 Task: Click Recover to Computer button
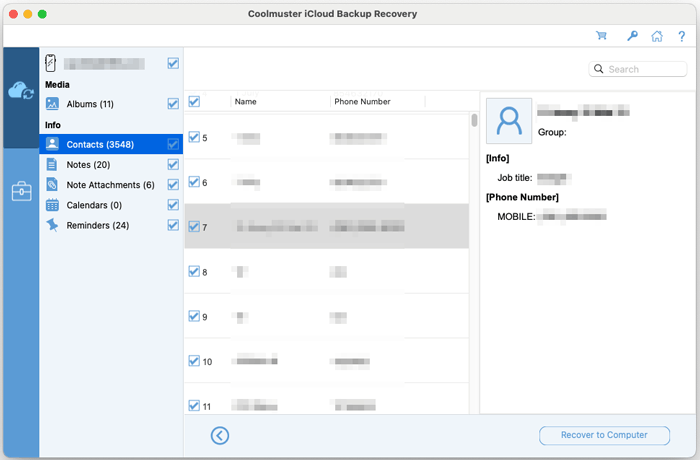[x=604, y=435]
